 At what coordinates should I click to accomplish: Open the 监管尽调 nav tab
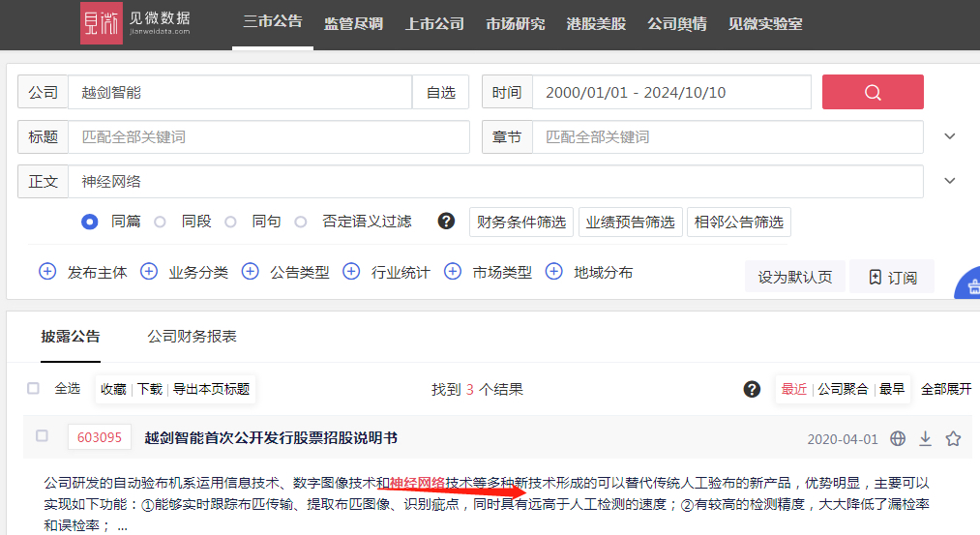click(x=353, y=24)
